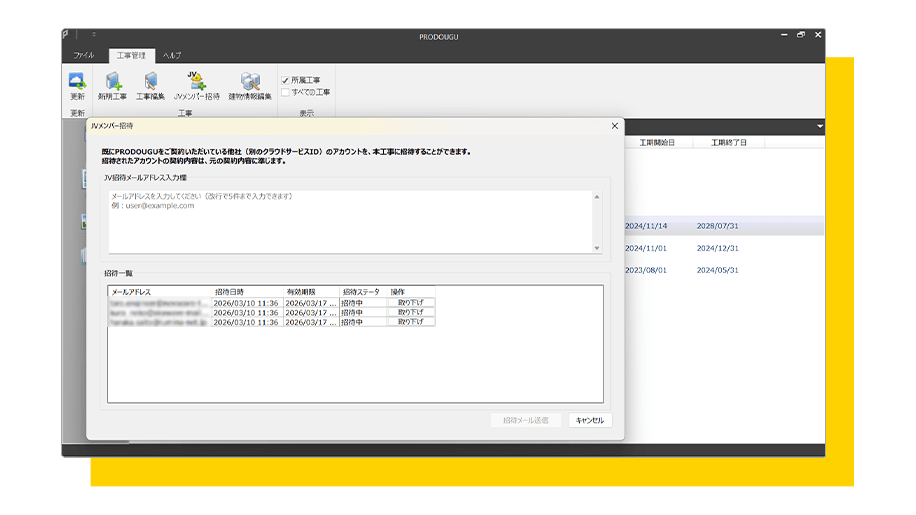The image size is (916, 515).
Task: Click 取り下げ for the first invitation row
Action: pyautogui.click(x=411, y=302)
